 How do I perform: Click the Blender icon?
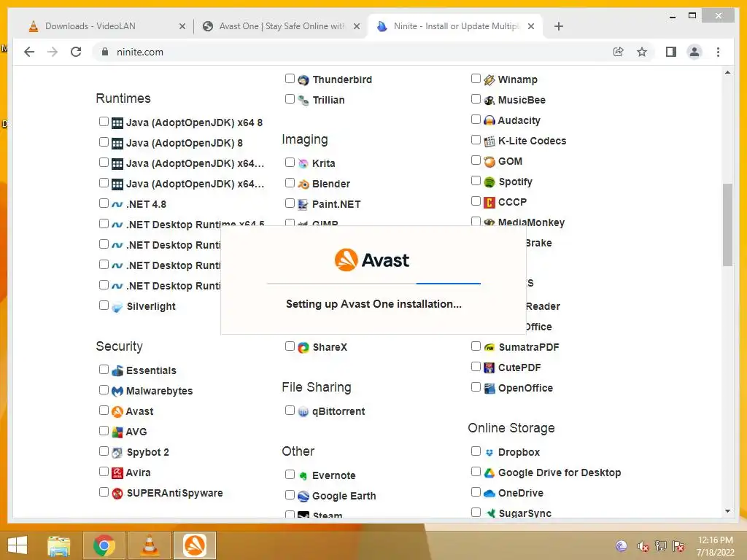[x=303, y=184]
